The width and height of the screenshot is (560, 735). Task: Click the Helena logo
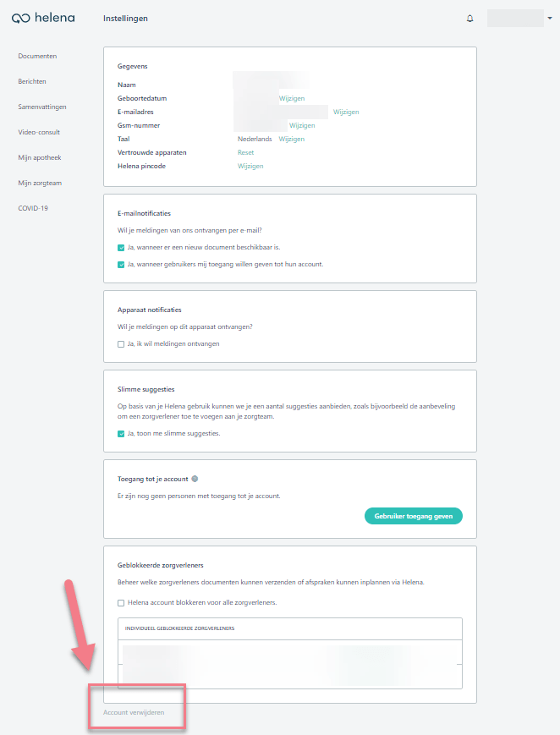point(43,18)
